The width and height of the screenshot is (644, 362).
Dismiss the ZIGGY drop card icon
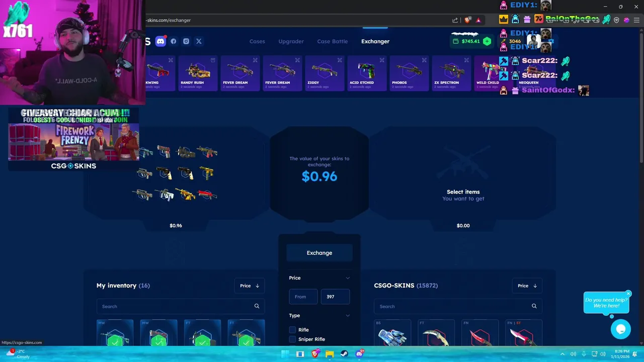tap(340, 60)
